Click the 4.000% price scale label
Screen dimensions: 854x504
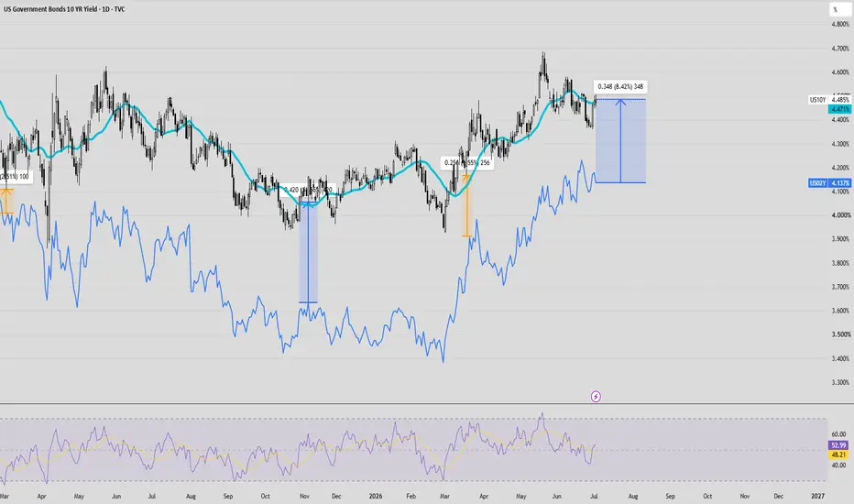click(839, 215)
